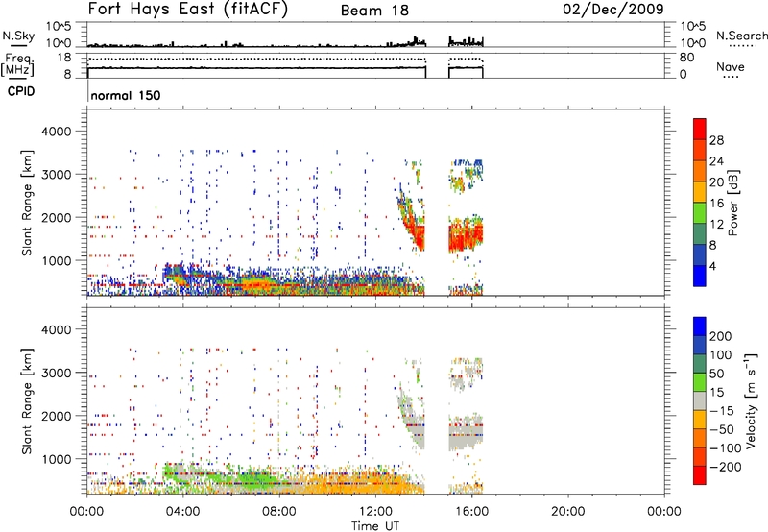Click the "08:00" time axis label
768x532 pixels.
(279, 512)
